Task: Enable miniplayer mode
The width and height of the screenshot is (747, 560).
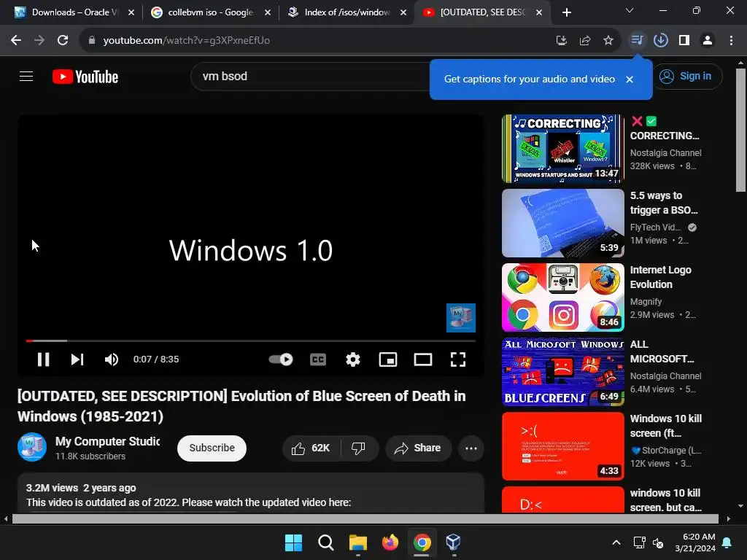Action: click(388, 359)
